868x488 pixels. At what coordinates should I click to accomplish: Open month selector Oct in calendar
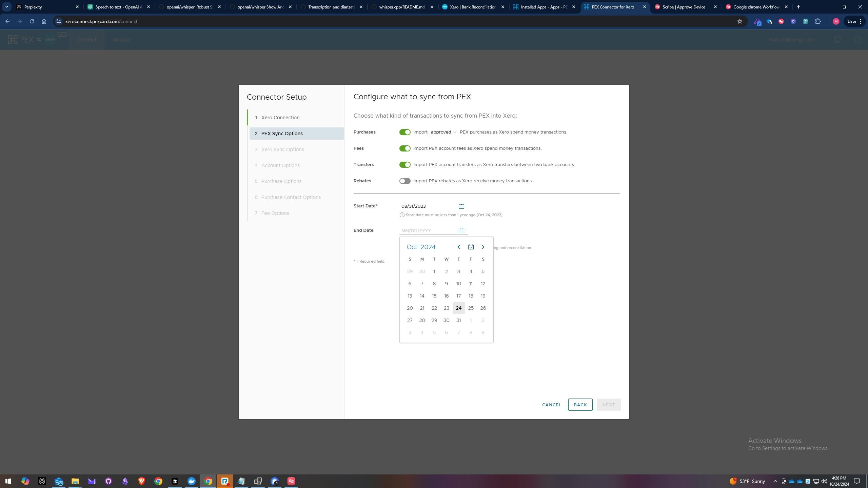[x=412, y=247]
